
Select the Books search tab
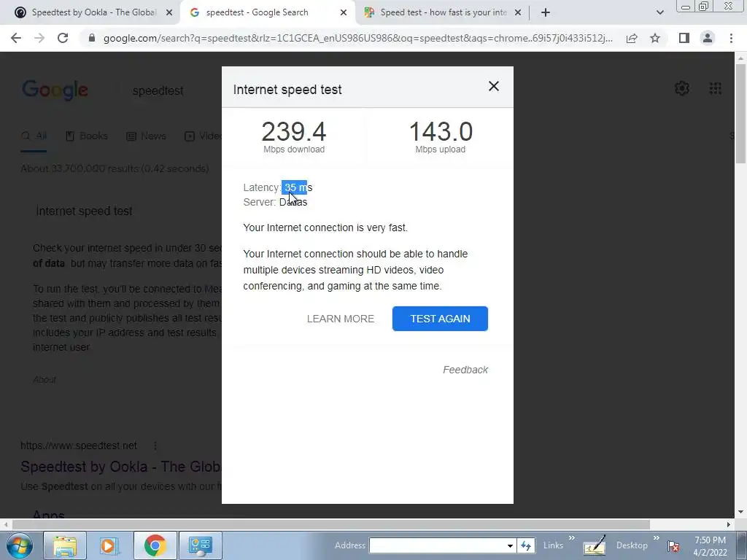pyautogui.click(x=87, y=136)
